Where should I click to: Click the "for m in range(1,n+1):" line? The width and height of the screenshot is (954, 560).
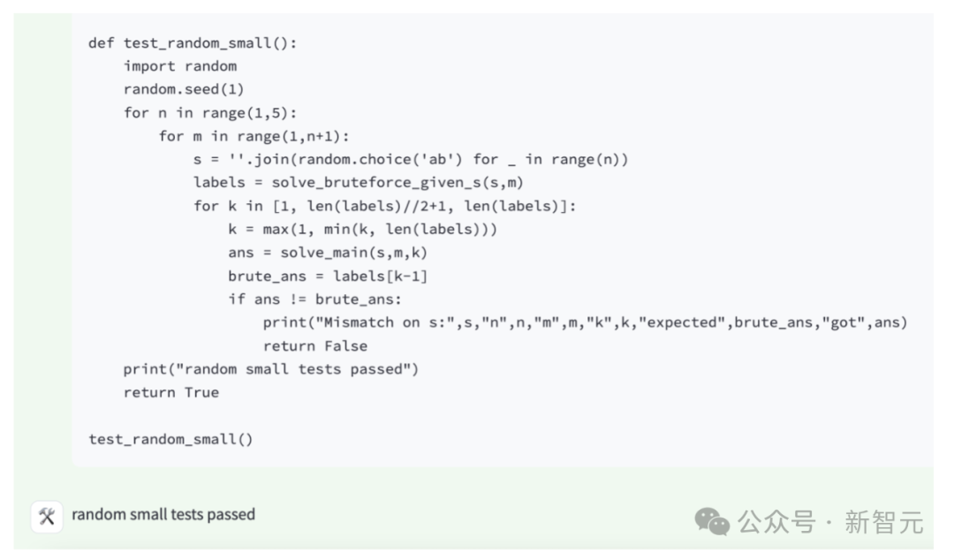tap(254, 136)
